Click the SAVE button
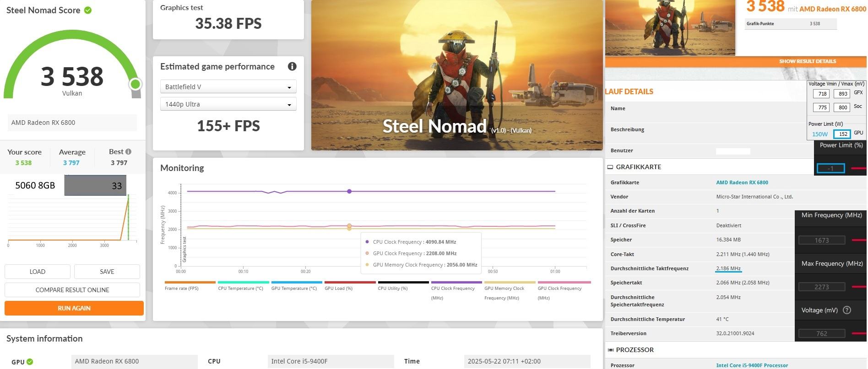Screen dimensions: 868x369 point(107,272)
